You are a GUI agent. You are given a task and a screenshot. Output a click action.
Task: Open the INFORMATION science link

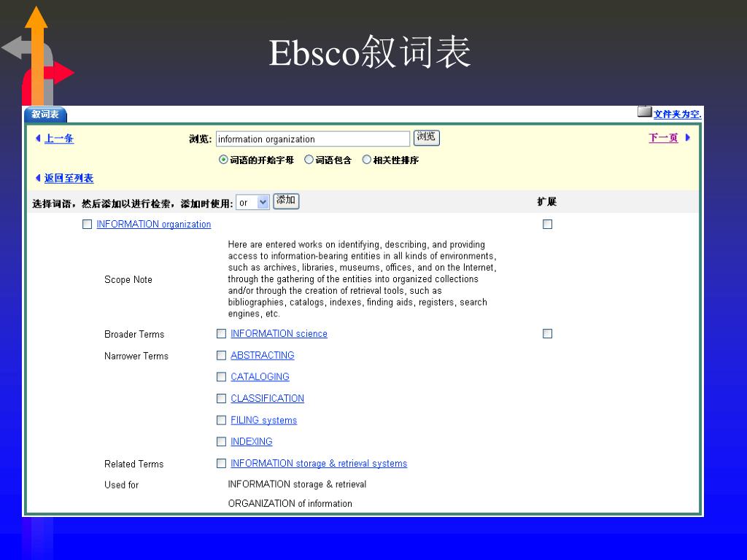coord(279,334)
